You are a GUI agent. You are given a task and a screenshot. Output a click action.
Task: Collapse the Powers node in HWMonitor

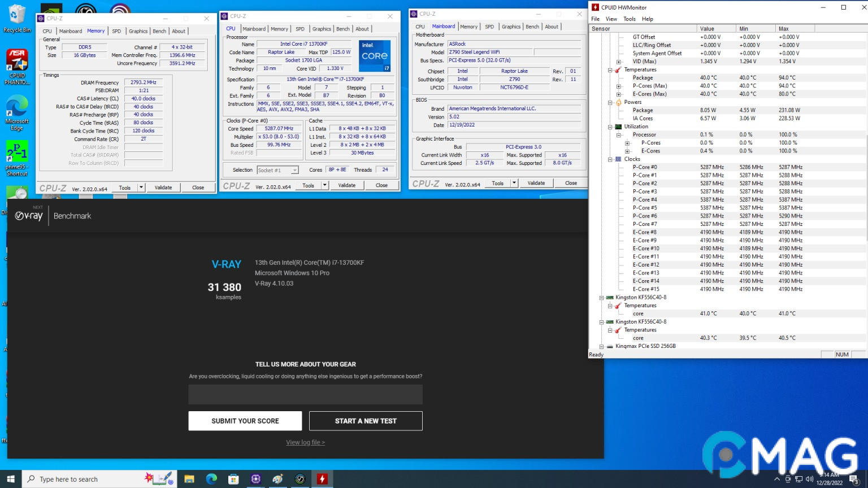click(x=610, y=103)
